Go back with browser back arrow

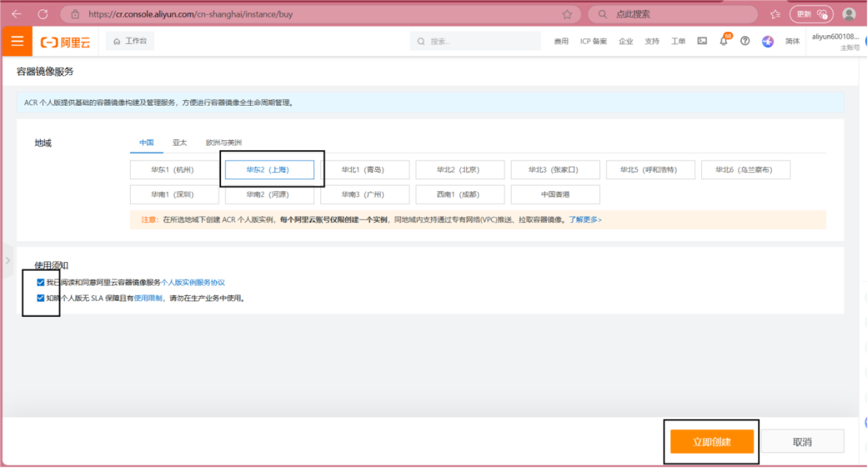pyautogui.click(x=16, y=14)
